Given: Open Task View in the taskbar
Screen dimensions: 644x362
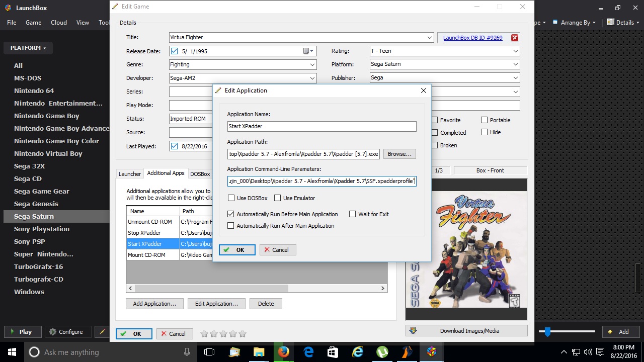Looking at the screenshot, I should coord(209,352).
